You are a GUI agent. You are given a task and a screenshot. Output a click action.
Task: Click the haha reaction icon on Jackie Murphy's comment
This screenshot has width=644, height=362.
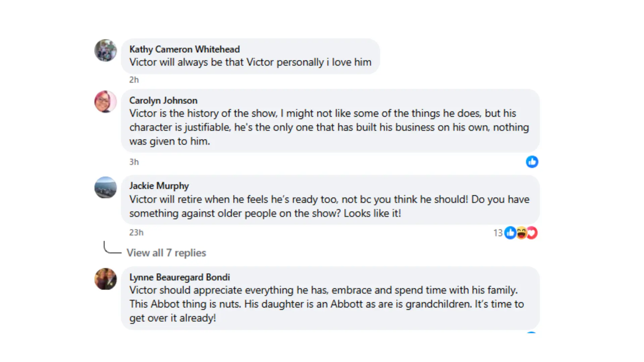pyautogui.click(x=521, y=233)
